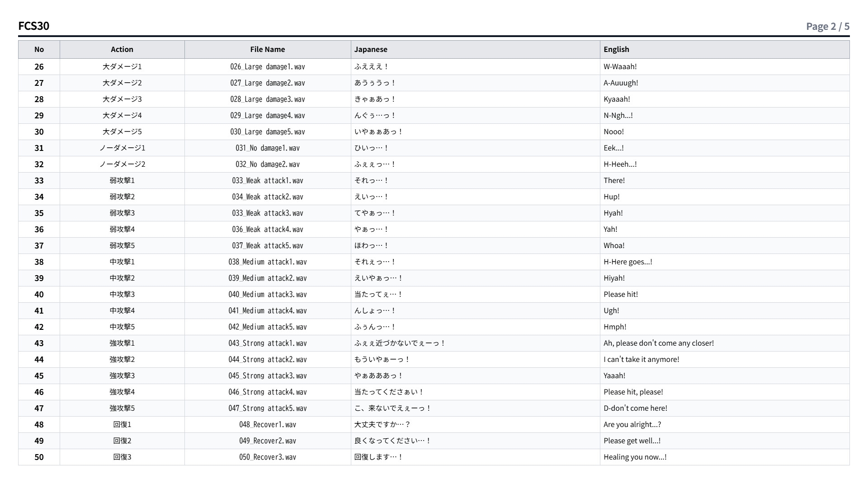Click row number 50
The image size is (868, 488).
(x=39, y=457)
